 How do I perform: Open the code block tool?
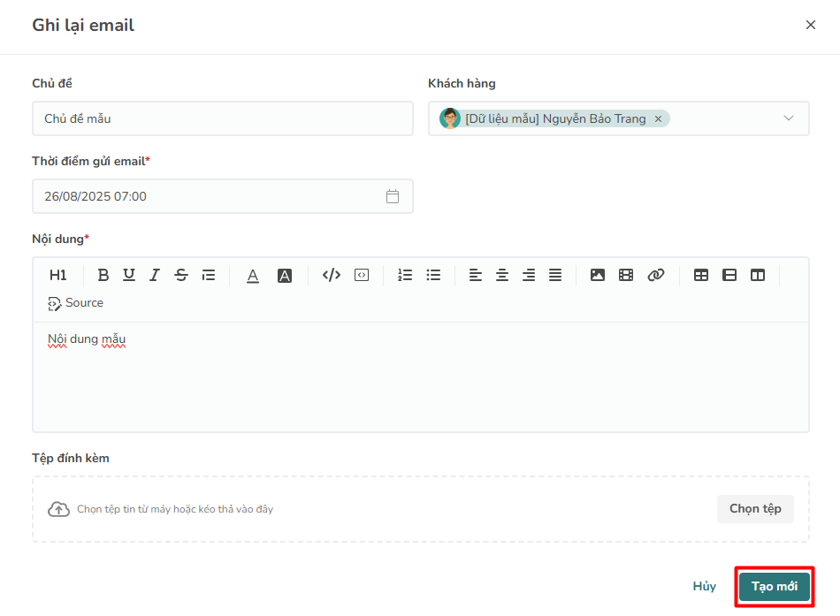coord(361,275)
